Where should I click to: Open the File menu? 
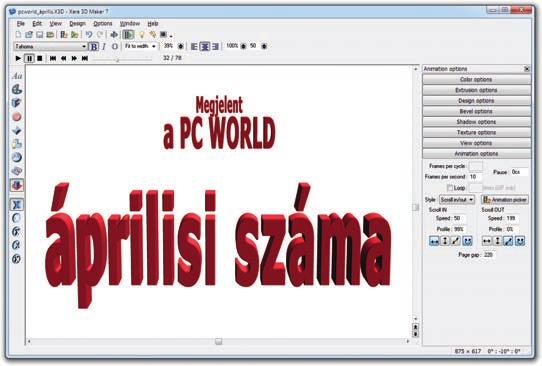[21, 24]
